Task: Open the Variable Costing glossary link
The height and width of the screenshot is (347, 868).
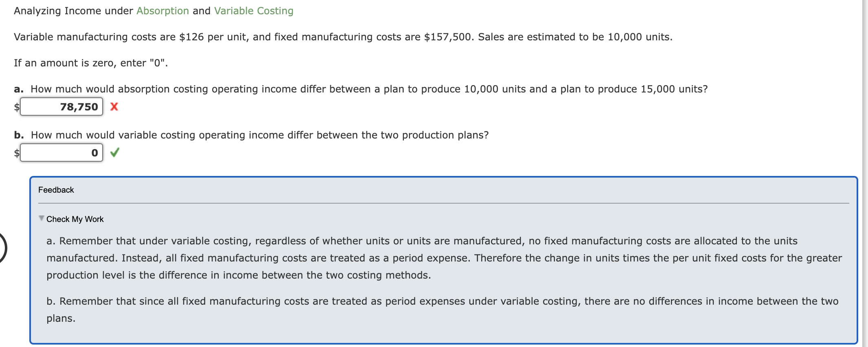Action: (253, 11)
